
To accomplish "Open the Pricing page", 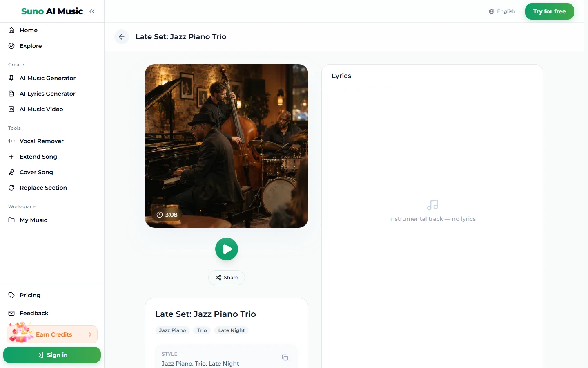I will click(x=52, y=295).
